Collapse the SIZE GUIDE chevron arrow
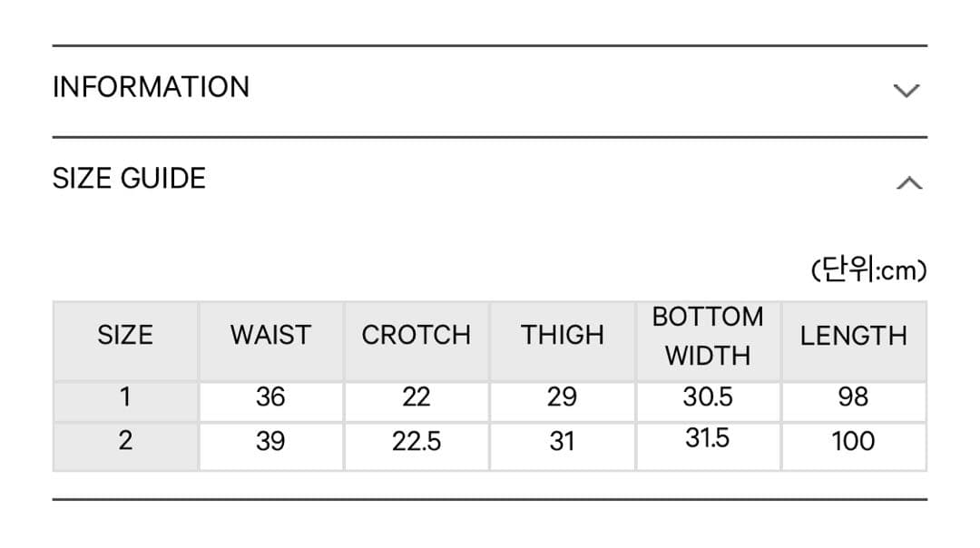The height and width of the screenshot is (548, 980). 908,182
